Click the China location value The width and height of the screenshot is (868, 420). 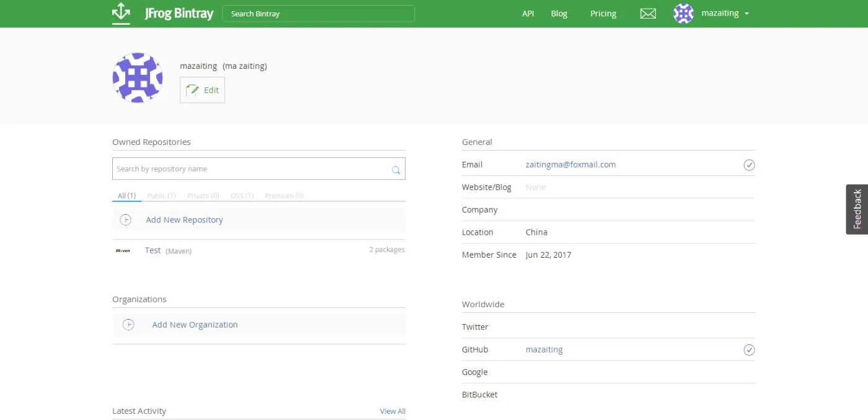click(x=536, y=232)
